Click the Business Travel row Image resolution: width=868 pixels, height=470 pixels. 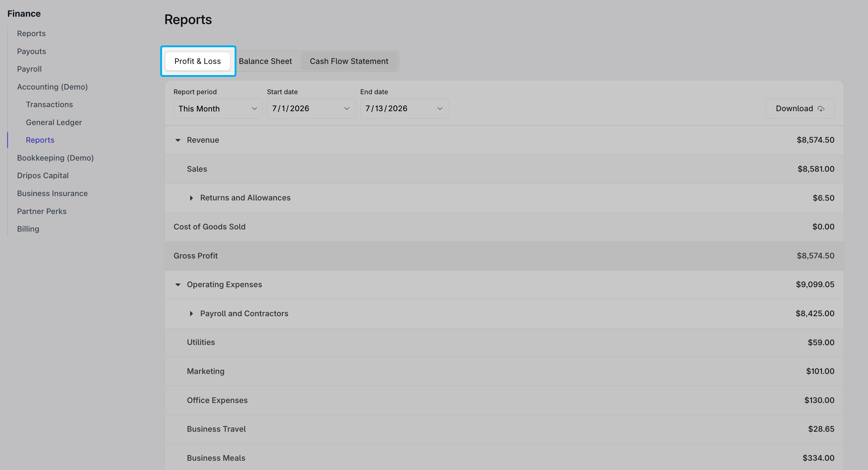coord(504,429)
